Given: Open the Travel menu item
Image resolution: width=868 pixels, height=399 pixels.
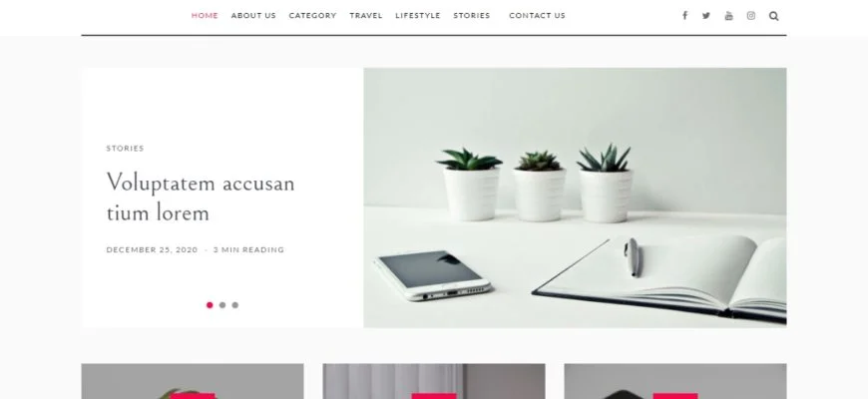Looking at the screenshot, I should 366,16.
